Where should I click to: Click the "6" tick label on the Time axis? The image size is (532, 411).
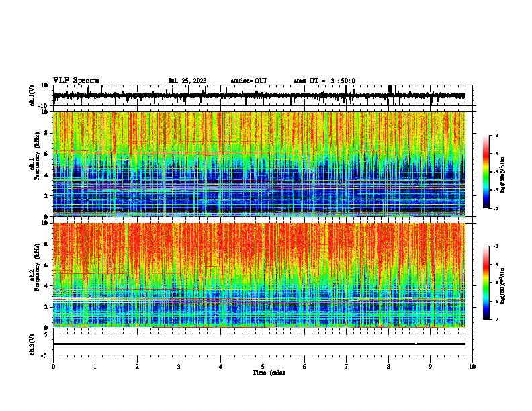point(304,367)
